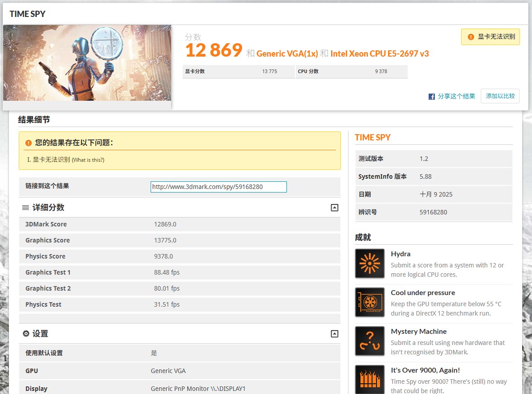Click the Graphics Test 1 value 88.48 fps
Image resolution: width=532 pixels, height=394 pixels.
tap(167, 272)
